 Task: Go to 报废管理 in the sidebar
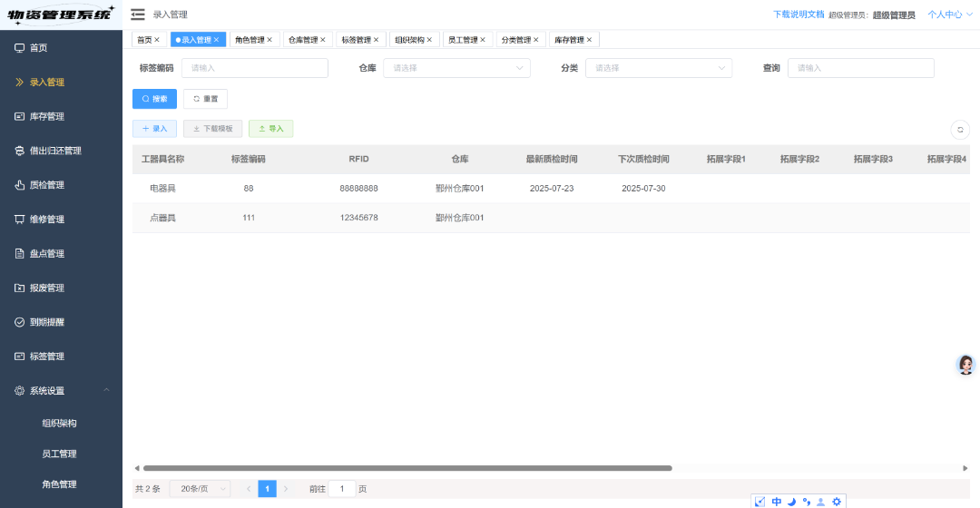coord(47,288)
